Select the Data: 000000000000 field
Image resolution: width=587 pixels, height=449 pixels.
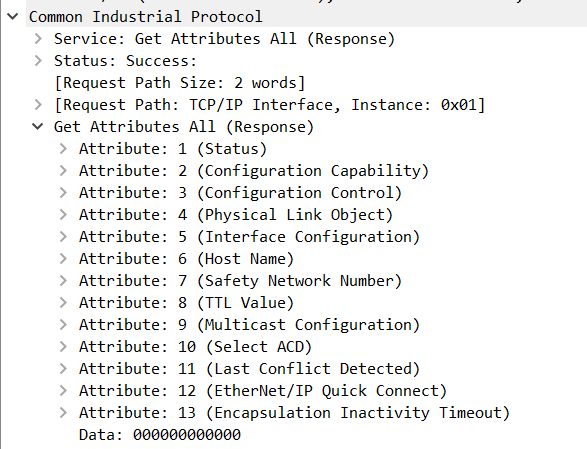tap(160, 435)
